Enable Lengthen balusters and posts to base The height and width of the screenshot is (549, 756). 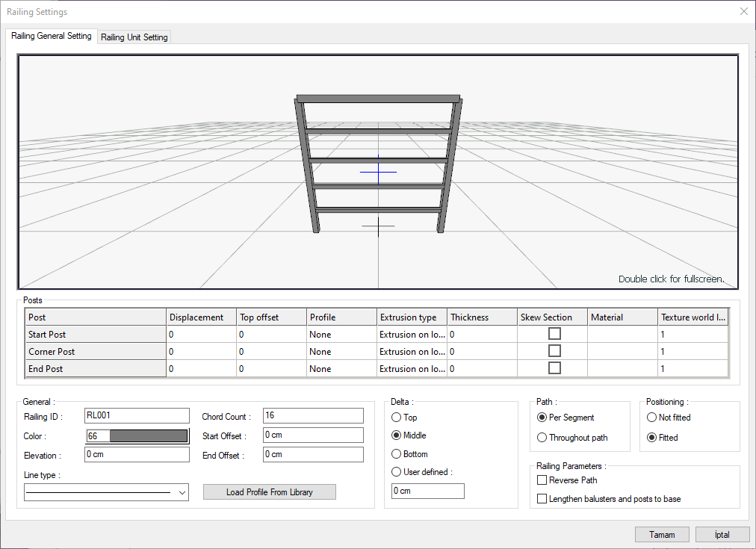pyautogui.click(x=542, y=498)
